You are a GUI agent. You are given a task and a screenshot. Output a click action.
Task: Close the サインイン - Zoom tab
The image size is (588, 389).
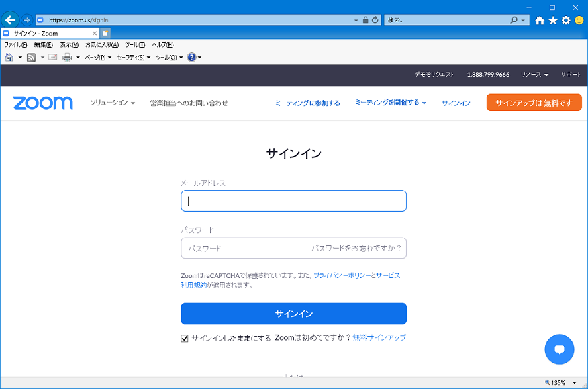[x=95, y=33]
